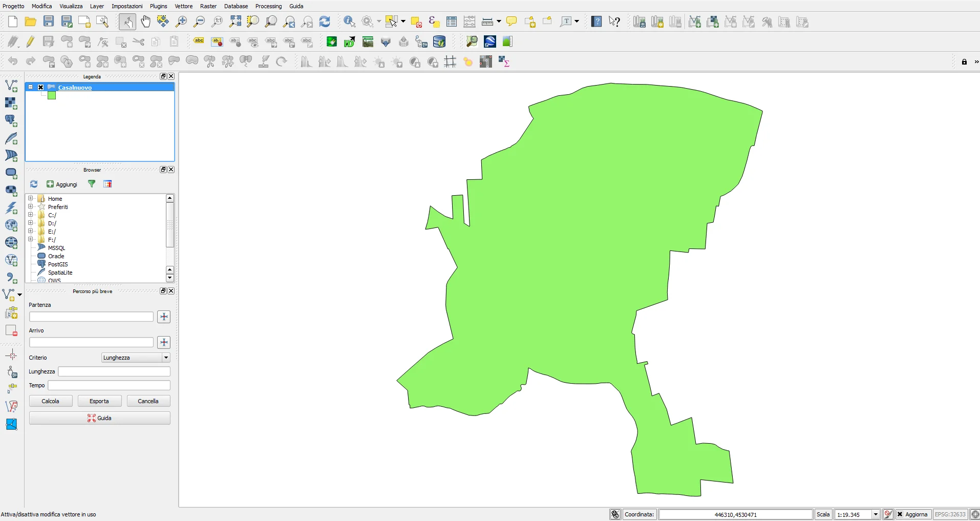
Task: Click Aggiungi in the Browser panel
Action: (62, 184)
